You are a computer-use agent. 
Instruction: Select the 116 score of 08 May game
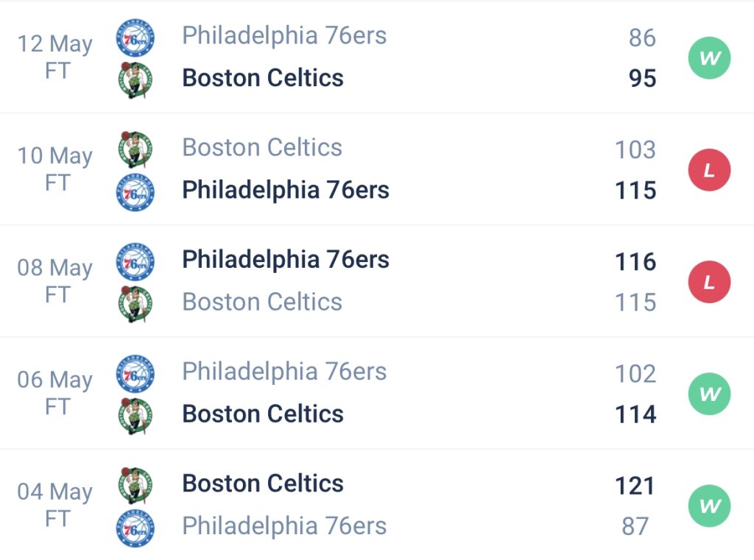click(635, 262)
